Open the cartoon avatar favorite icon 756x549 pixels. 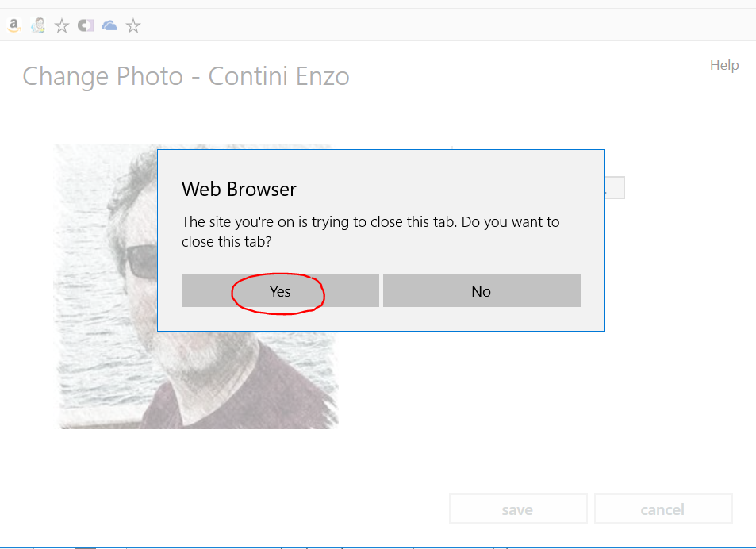pyautogui.click(x=38, y=26)
